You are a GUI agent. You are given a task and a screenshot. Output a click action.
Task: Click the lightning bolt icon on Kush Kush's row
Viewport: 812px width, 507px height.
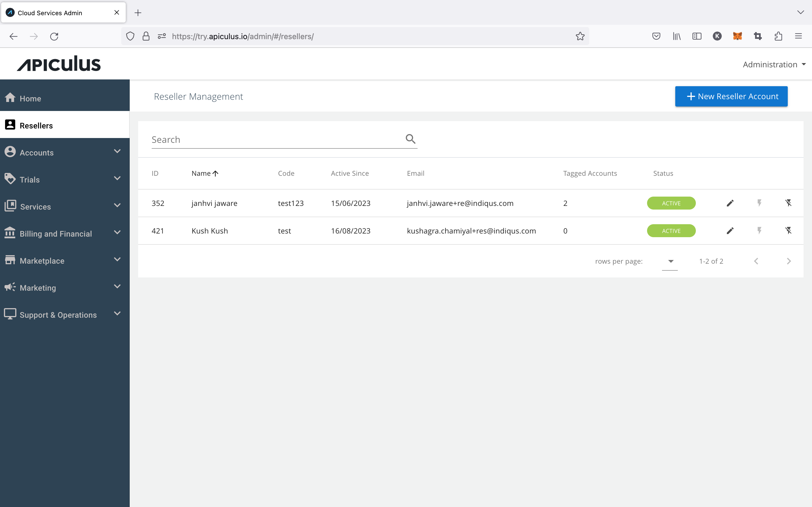(x=759, y=230)
